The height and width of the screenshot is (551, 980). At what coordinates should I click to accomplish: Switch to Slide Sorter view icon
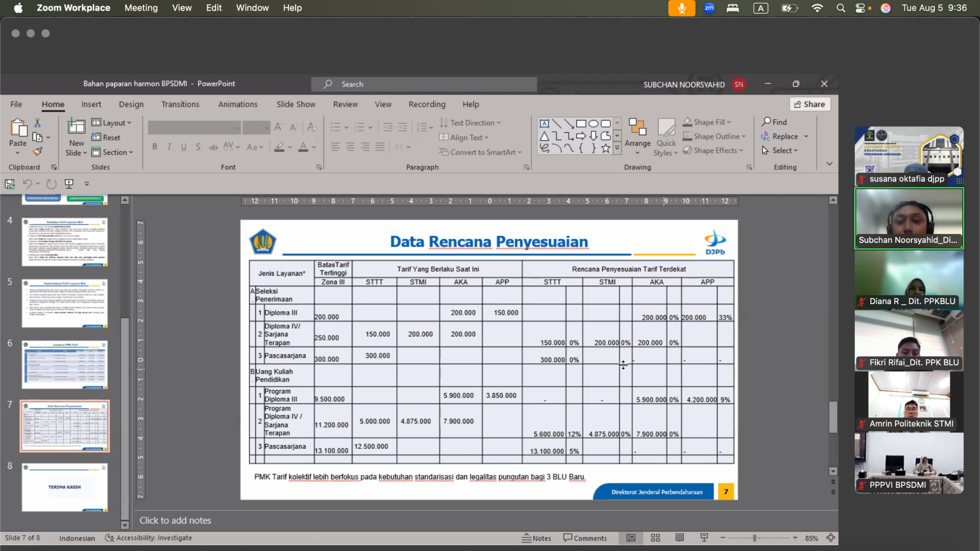coord(655,538)
